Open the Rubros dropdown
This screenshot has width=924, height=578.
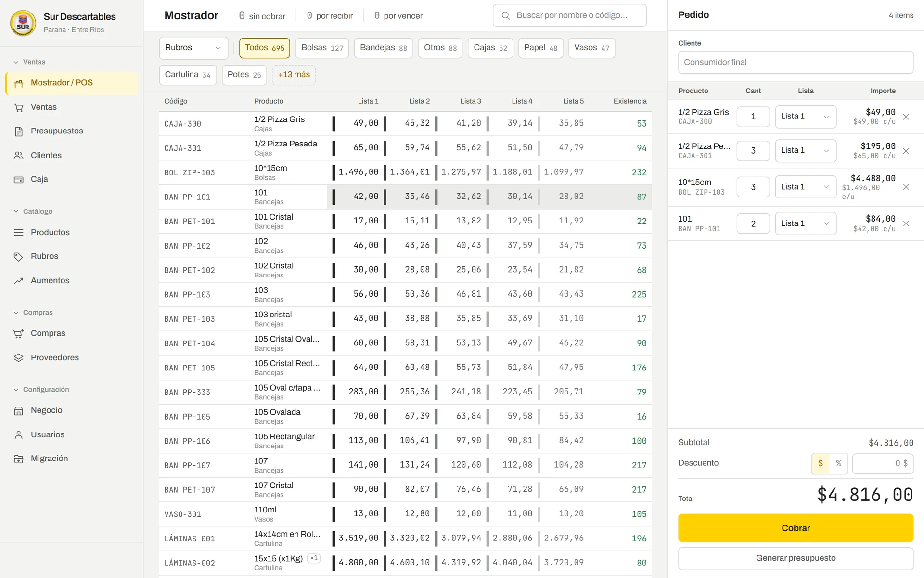[193, 48]
